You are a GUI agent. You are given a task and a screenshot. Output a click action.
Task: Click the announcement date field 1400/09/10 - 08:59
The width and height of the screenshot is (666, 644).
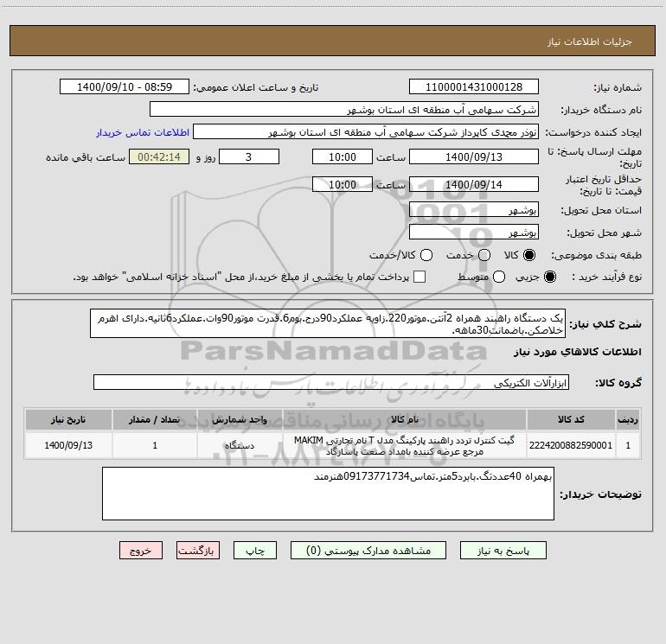coord(125,86)
